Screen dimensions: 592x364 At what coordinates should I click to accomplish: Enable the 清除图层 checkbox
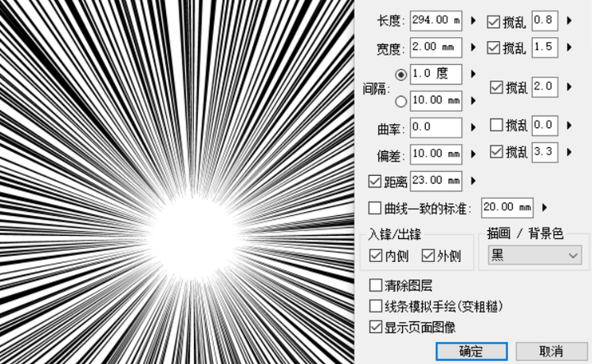pos(375,285)
